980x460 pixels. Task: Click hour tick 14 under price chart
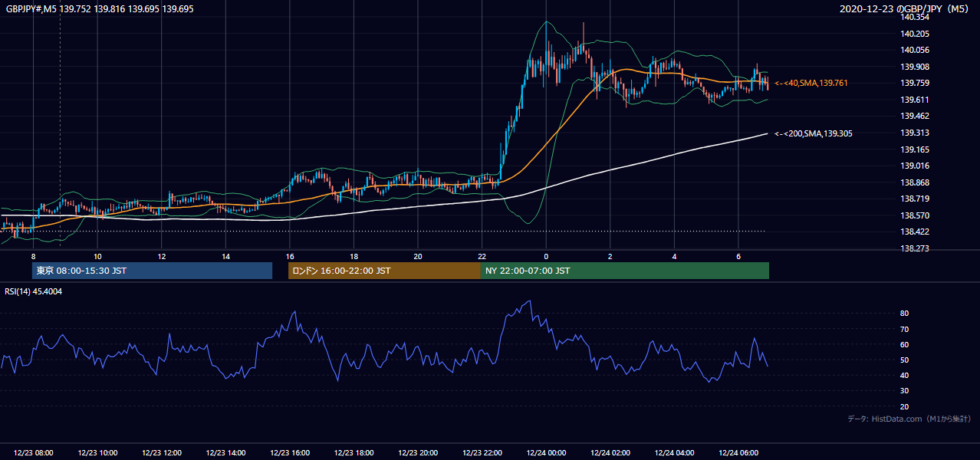tap(225, 256)
